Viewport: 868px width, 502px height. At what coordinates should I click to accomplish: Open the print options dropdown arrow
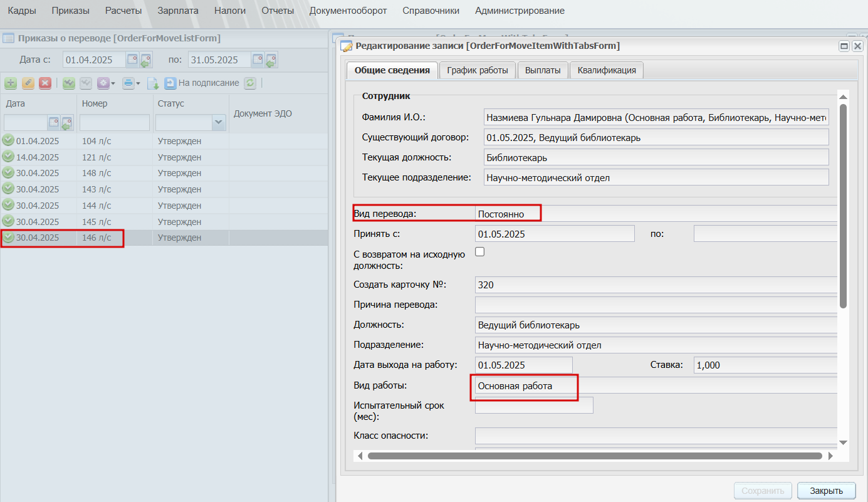[138, 83]
